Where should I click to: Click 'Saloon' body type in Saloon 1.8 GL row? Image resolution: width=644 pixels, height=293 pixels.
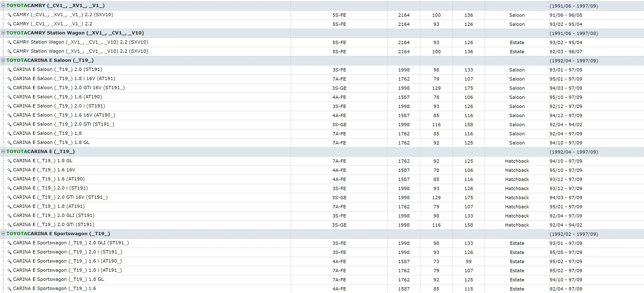[517, 143]
